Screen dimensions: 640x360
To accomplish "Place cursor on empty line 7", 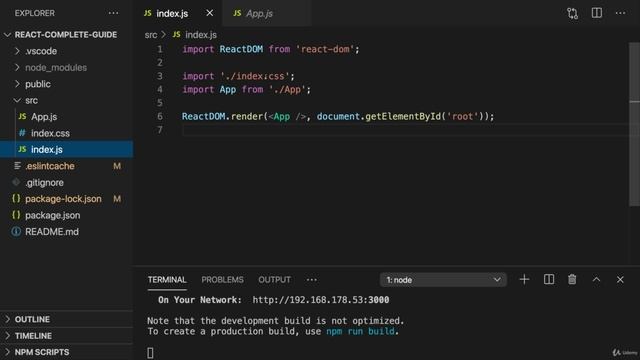I will [406, 130].
